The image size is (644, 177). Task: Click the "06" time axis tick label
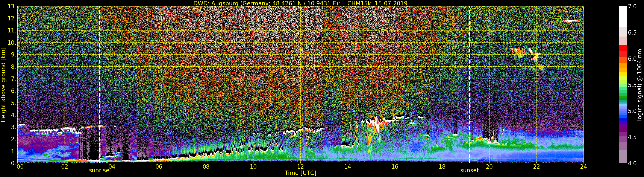point(159,166)
